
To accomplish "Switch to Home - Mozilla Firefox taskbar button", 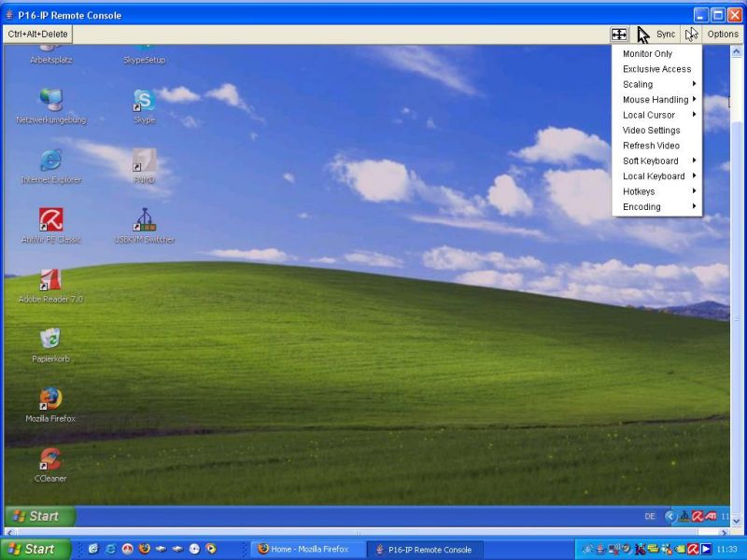I will (309, 549).
